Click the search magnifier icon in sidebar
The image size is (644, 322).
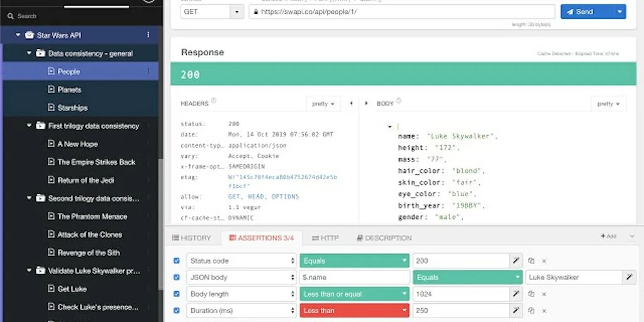(x=11, y=16)
